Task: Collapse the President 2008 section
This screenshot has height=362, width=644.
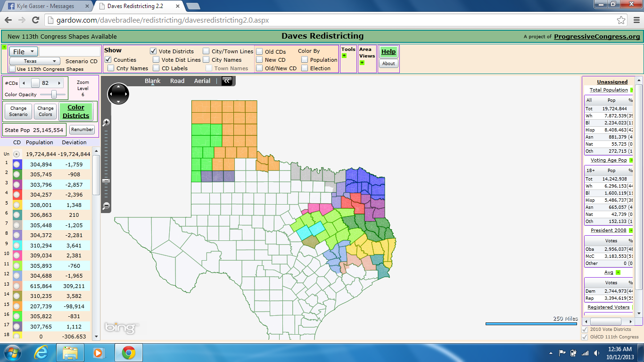Action: pyautogui.click(x=630, y=230)
